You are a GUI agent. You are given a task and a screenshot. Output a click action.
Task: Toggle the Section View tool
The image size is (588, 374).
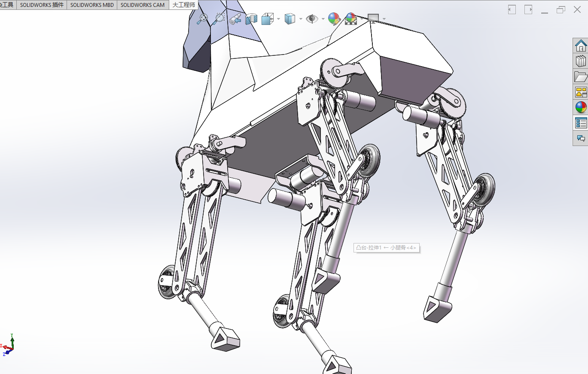251,18
